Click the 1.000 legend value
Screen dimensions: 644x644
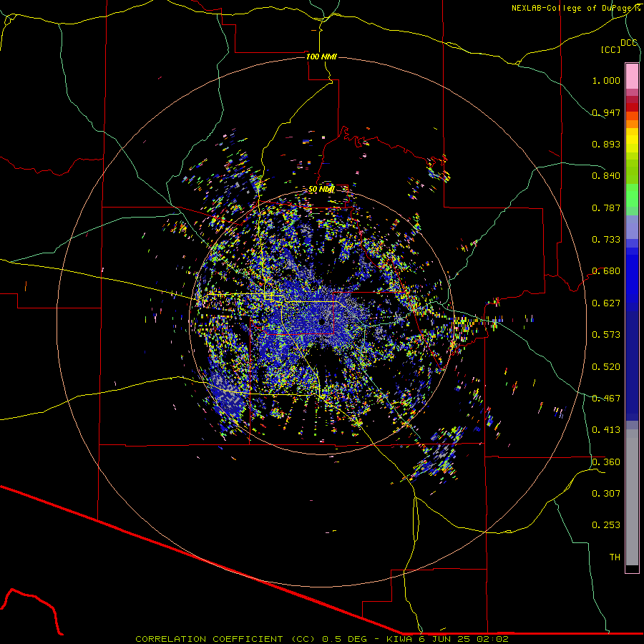pyautogui.click(x=606, y=80)
